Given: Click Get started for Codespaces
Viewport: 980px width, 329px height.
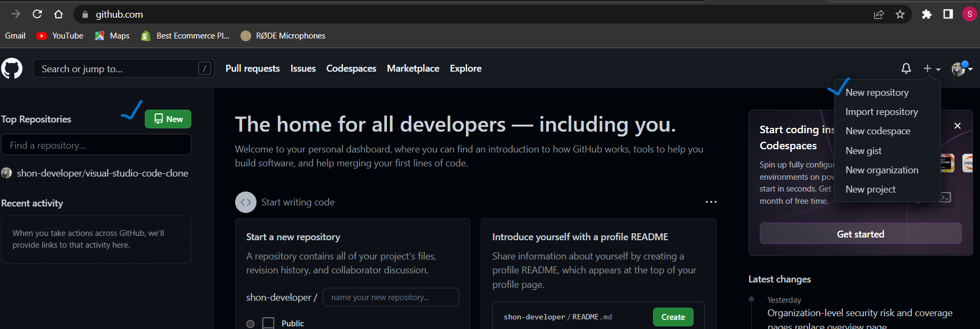Looking at the screenshot, I should pos(860,234).
